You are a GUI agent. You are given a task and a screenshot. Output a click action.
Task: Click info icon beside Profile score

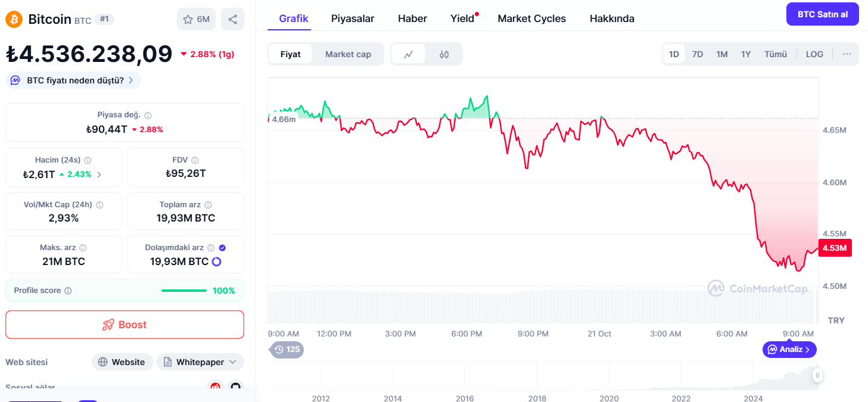pos(68,291)
